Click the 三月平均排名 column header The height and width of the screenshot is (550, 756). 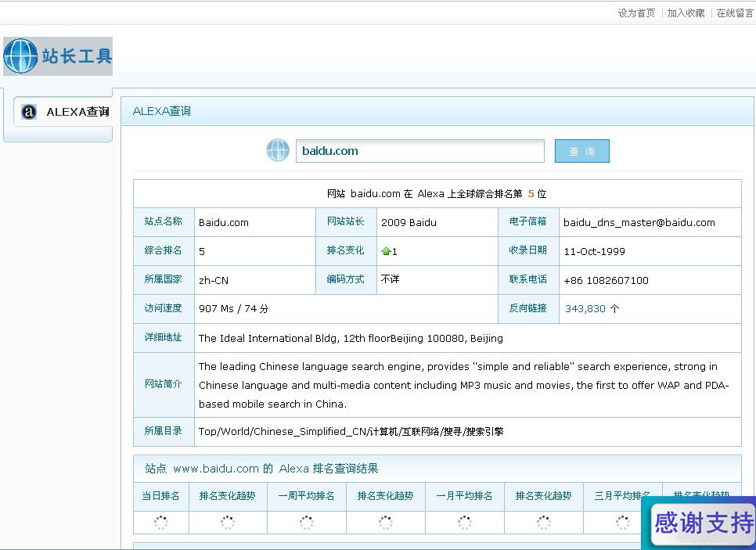pos(622,496)
